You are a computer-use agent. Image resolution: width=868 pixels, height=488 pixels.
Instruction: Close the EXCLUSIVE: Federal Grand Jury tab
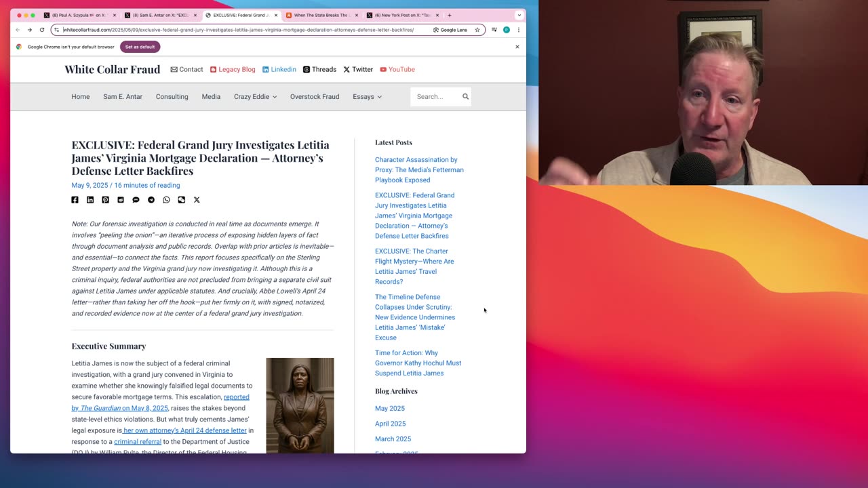tap(276, 15)
